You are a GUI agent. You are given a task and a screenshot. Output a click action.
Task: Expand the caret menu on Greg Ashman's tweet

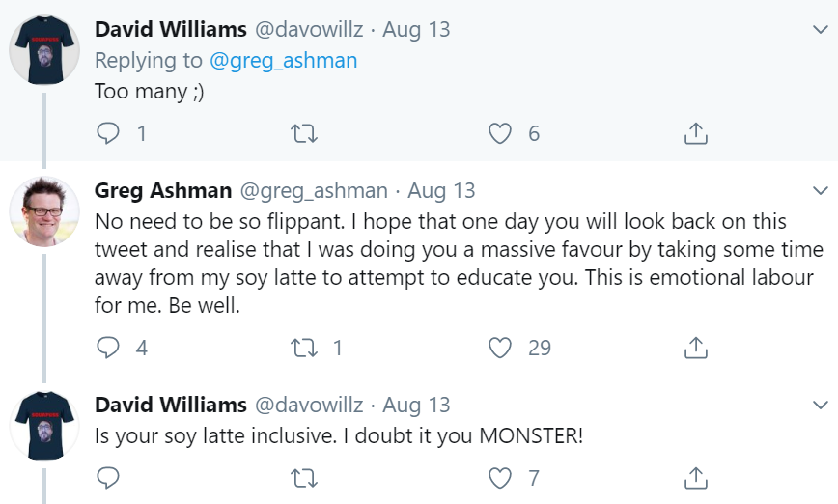820,190
